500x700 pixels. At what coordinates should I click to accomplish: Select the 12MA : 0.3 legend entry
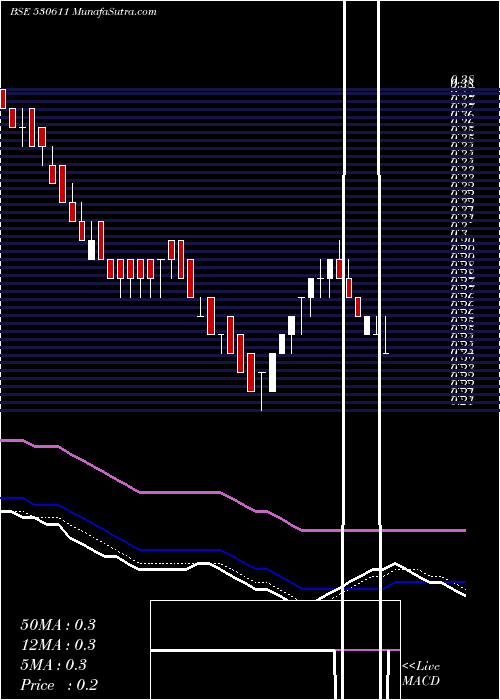[x=58, y=645]
